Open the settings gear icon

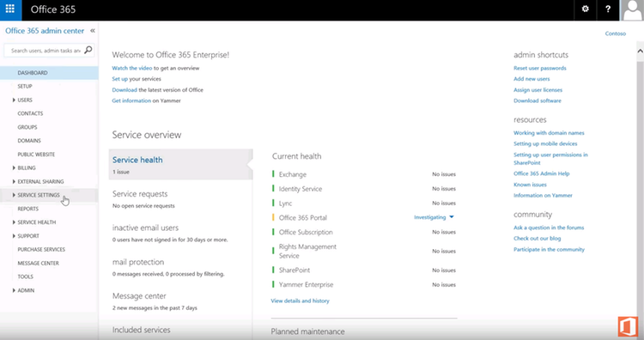[x=586, y=9]
